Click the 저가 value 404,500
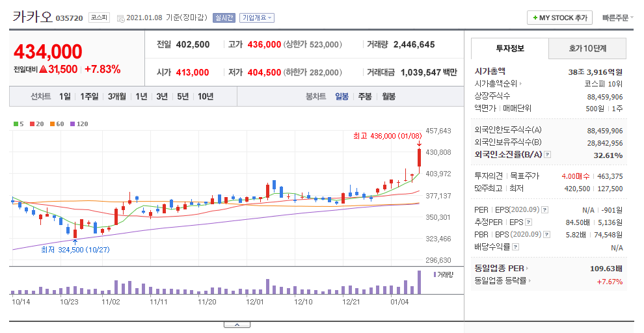The image size is (644, 333). coord(264,72)
